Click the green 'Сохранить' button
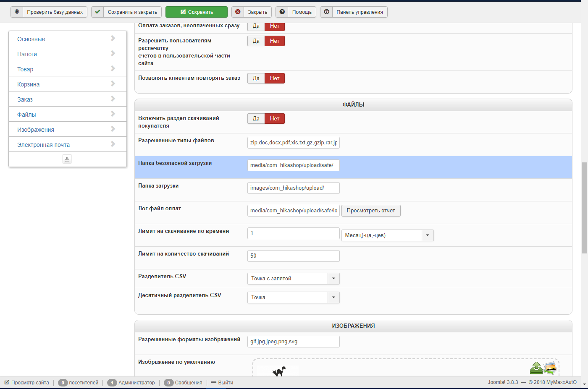The height and width of the screenshot is (389, 588). (197, 12)
